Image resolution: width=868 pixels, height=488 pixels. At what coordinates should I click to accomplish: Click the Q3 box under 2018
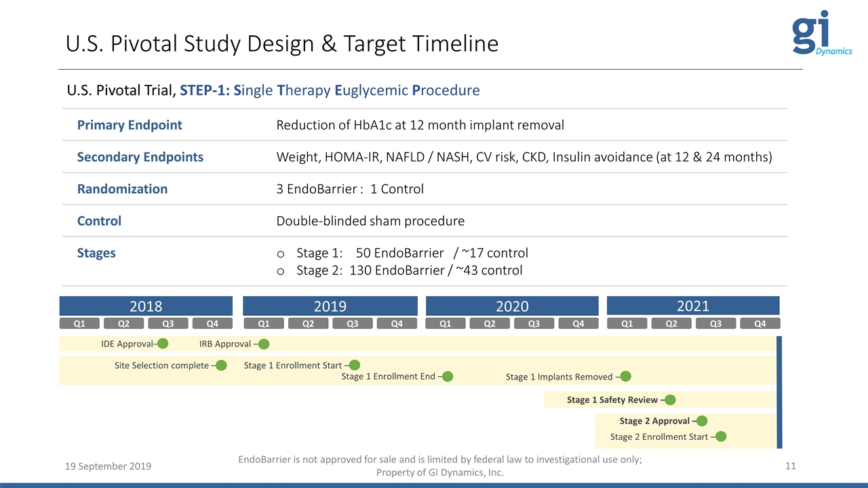click(x=168, y=324)
